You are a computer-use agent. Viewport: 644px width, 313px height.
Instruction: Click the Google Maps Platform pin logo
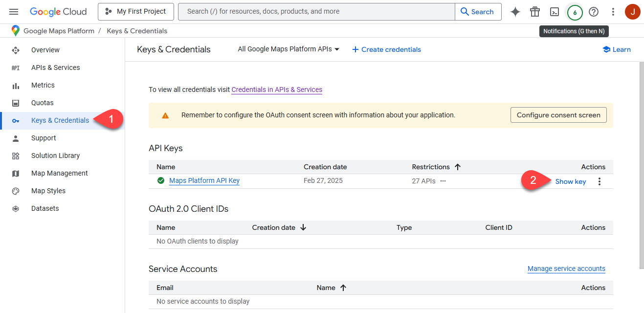15,30
